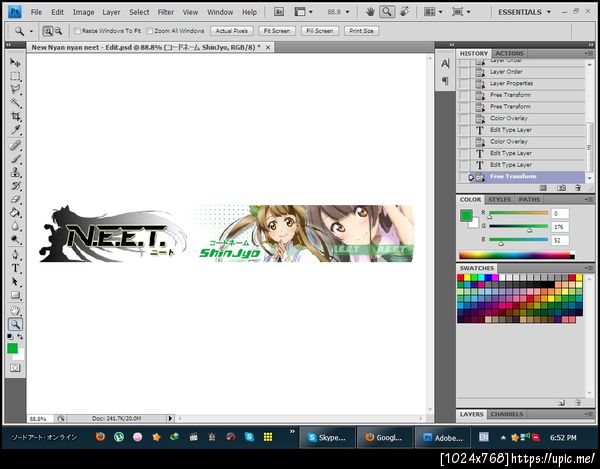Click the Print Size button

361,31
